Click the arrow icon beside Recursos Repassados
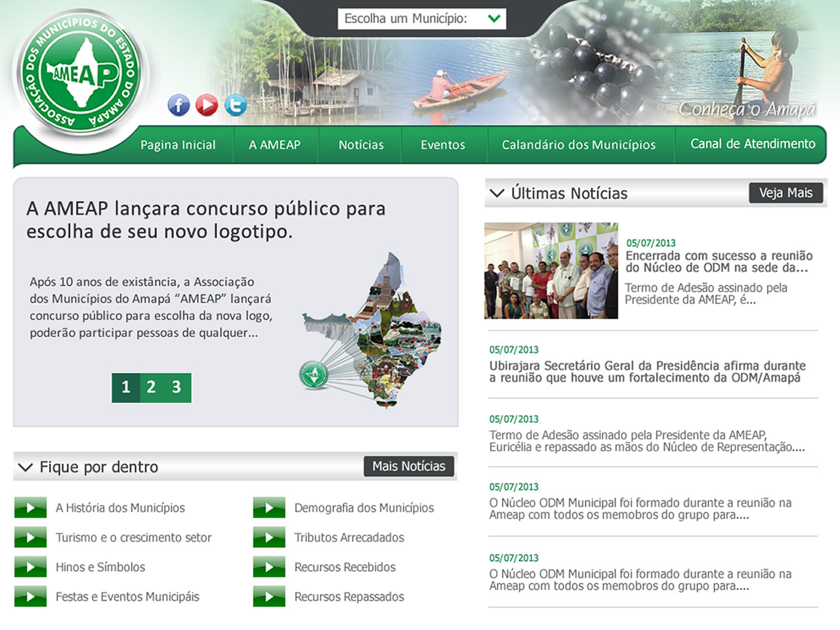 pos(268,597)
